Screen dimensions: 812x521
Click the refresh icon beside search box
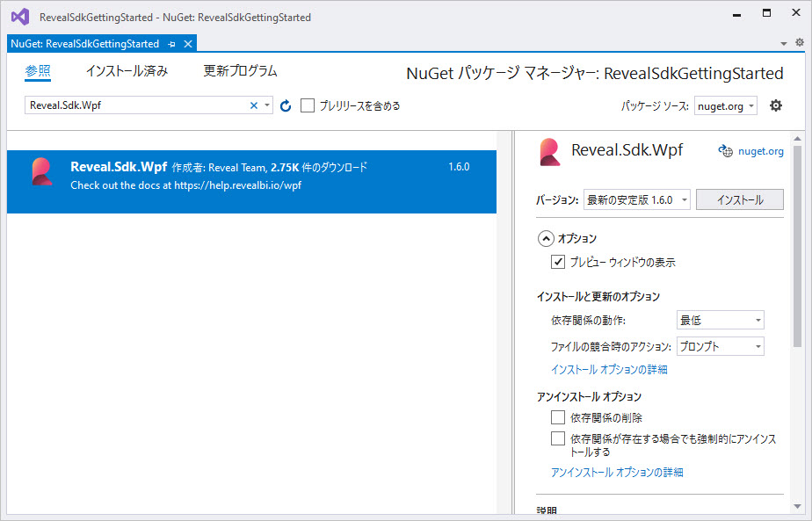(x=285, y=106)
